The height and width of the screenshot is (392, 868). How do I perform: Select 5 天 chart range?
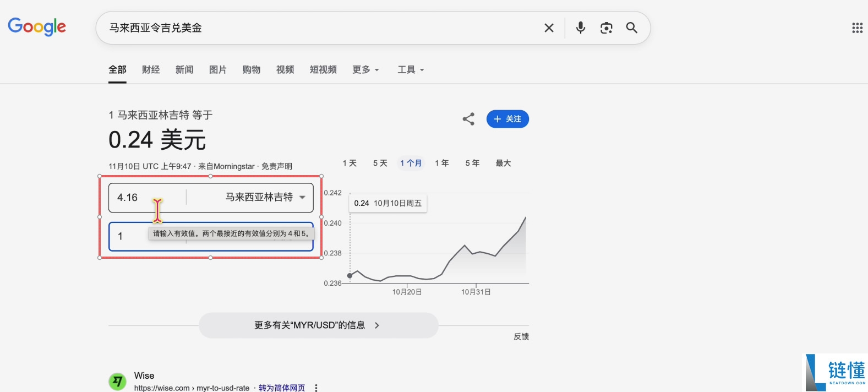coord(380,163)
